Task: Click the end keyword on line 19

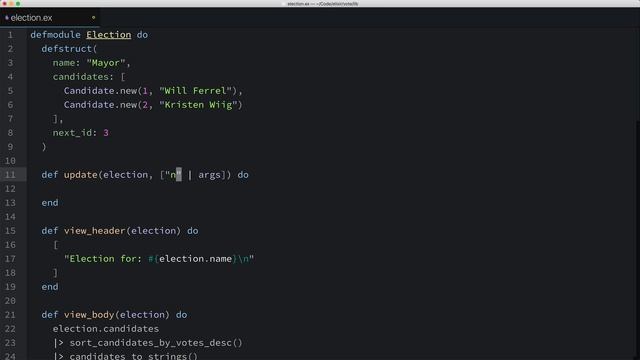Action: coord(50,287)
